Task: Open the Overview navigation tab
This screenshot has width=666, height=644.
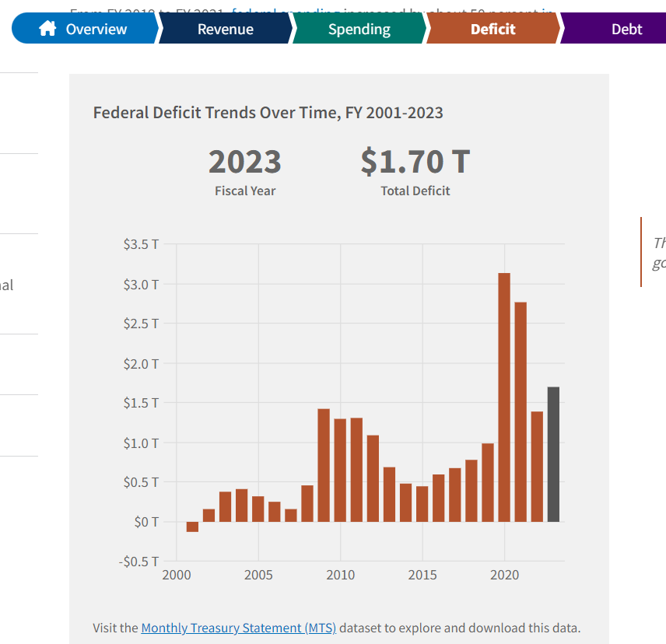Action: [85, 28]
